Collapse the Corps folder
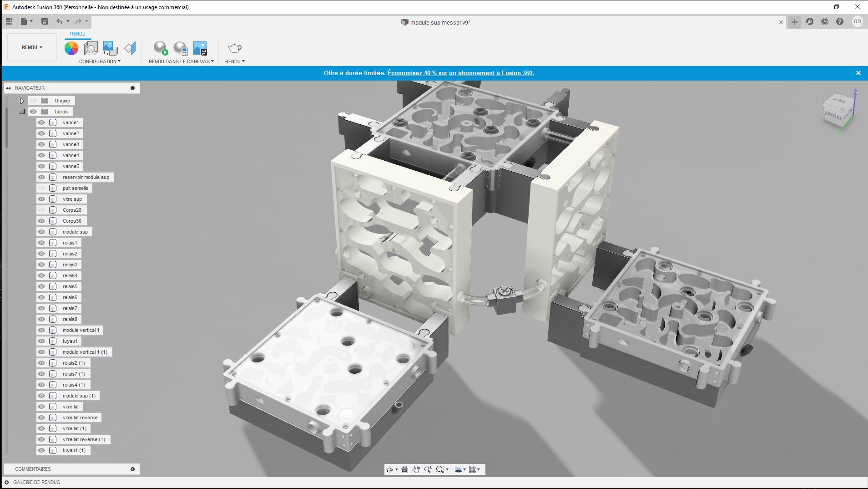This screenshot has height=489, width=868. [x=22, y=112]
